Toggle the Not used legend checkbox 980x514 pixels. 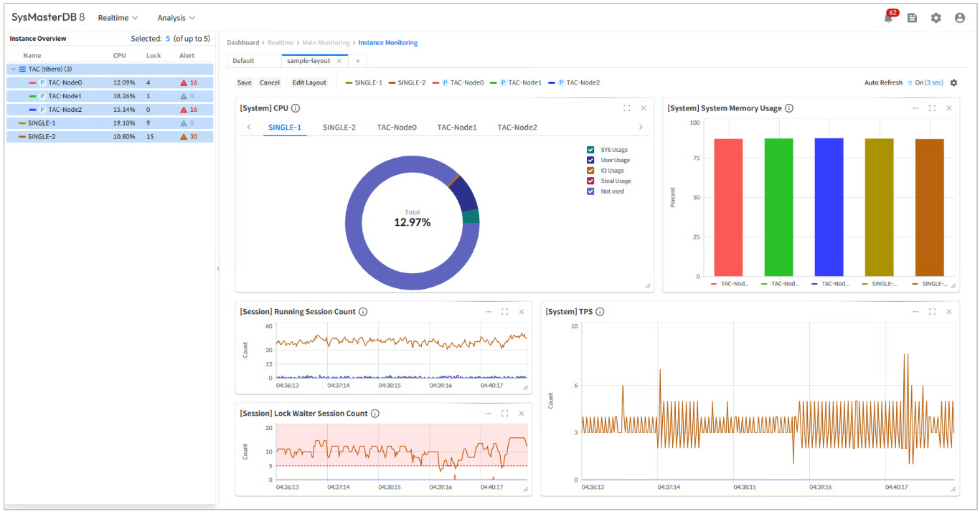coord(590,191)
